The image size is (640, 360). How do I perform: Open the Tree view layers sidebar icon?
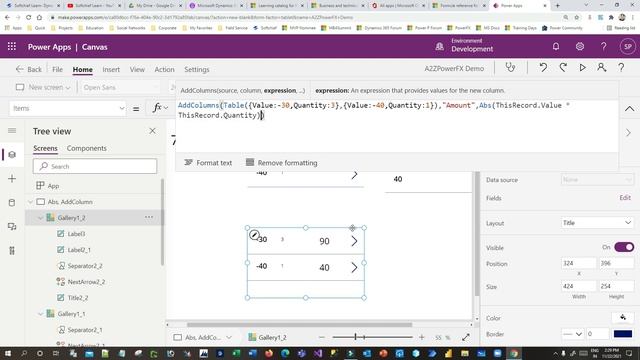pyautogui.click(x=12, y=155)
